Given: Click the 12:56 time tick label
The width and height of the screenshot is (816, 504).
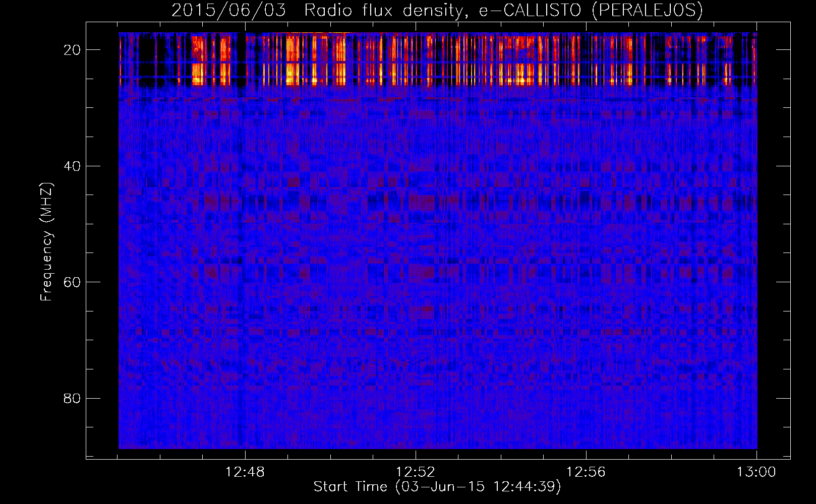Looking at the screenshot, I should tap(586, 472).
